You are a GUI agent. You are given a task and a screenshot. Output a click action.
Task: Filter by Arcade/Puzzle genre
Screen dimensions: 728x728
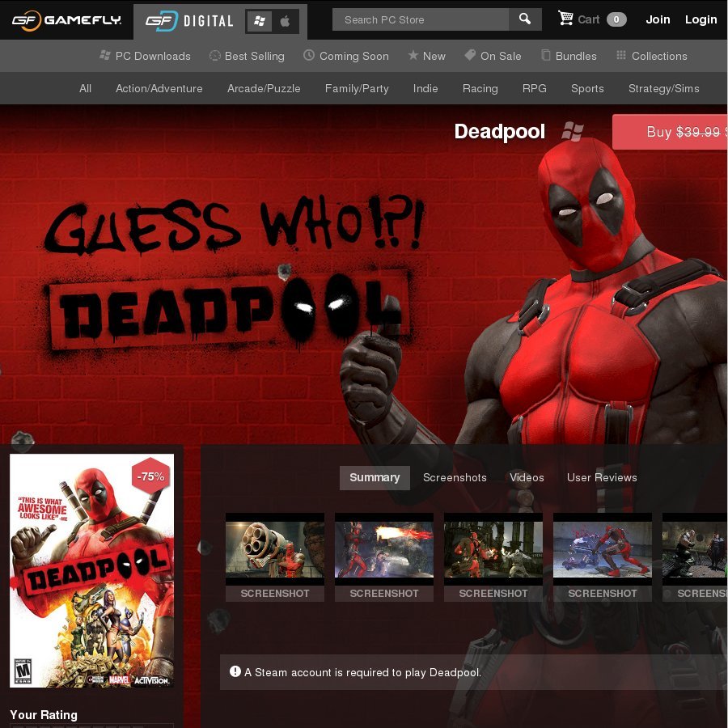click(264, 88)
